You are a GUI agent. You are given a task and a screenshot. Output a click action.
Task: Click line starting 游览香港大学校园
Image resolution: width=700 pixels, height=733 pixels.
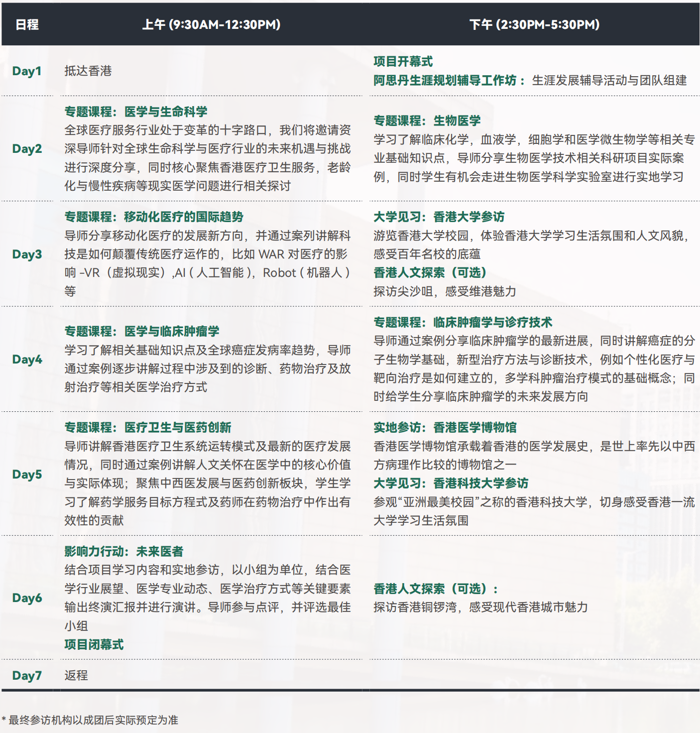[x=531, y=236]
